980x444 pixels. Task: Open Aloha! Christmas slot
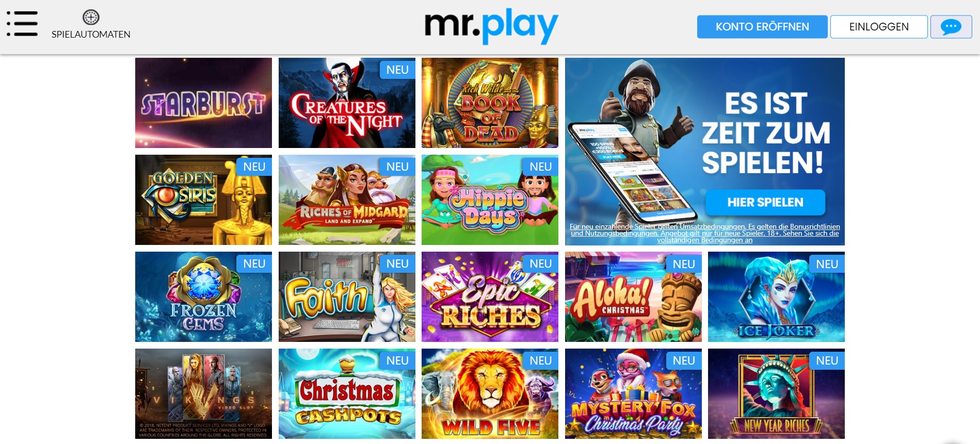[633, 297]
